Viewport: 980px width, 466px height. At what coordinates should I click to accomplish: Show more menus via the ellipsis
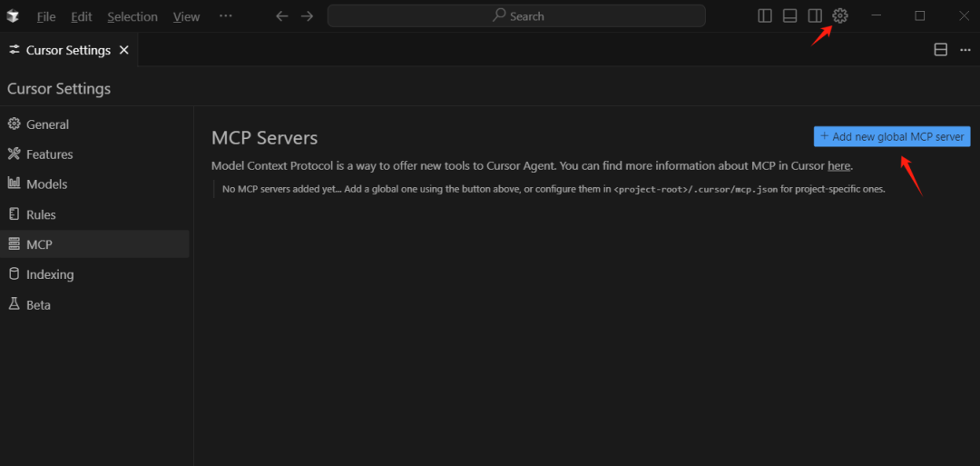tap(226, 16)
